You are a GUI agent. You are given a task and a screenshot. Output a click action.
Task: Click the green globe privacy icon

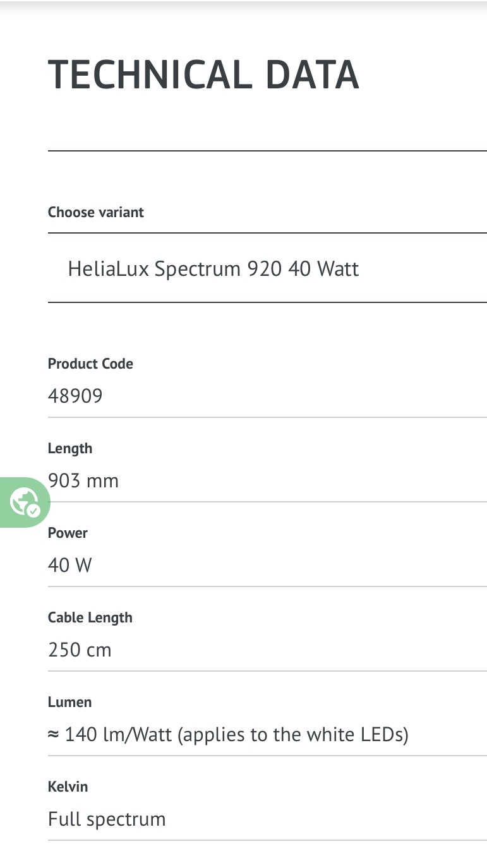(23, 502)
